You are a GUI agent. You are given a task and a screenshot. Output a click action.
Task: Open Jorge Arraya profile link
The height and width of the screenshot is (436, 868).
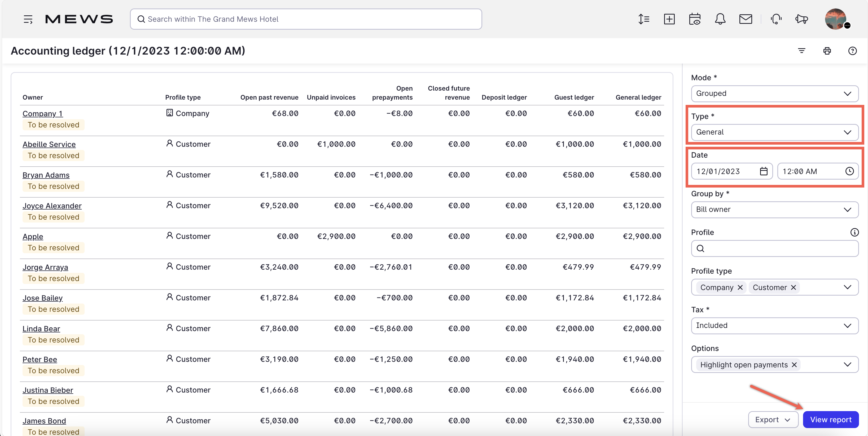45,267
